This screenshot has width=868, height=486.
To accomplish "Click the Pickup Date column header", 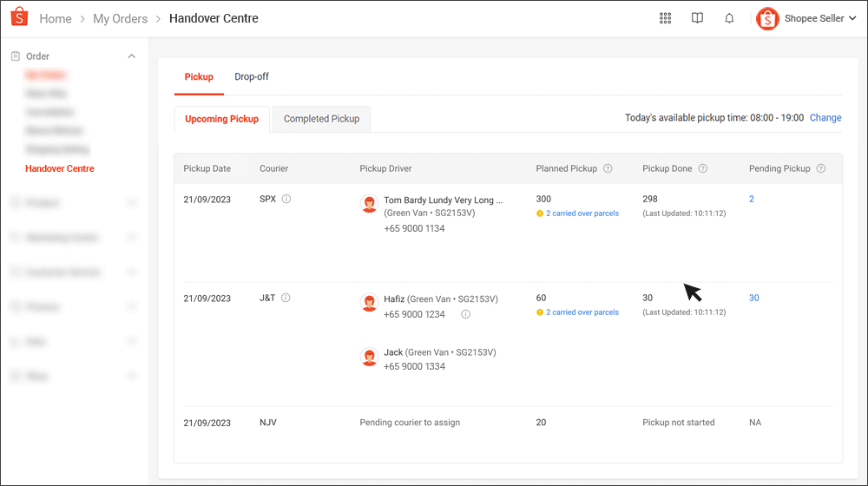I will pos(207,168).
